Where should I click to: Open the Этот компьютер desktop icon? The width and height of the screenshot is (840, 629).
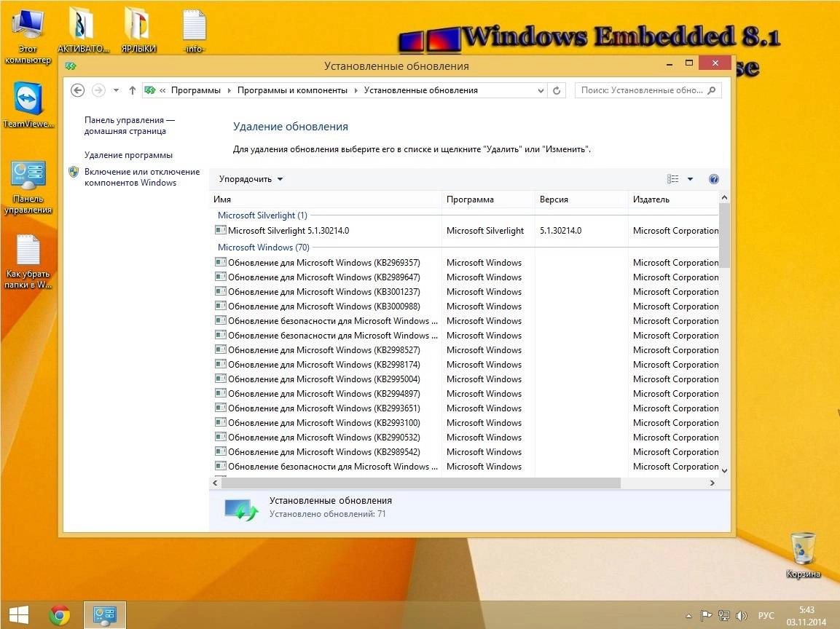(x=28, y=36)
